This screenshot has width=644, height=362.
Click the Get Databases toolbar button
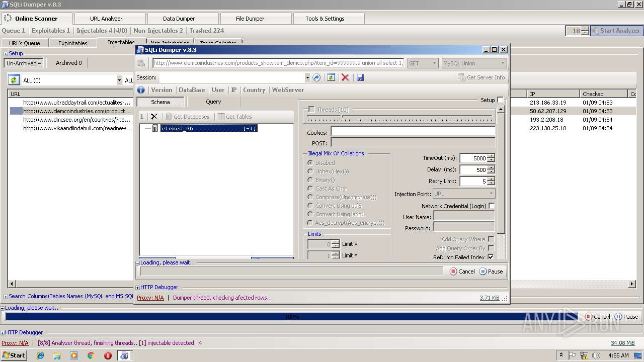187,117
